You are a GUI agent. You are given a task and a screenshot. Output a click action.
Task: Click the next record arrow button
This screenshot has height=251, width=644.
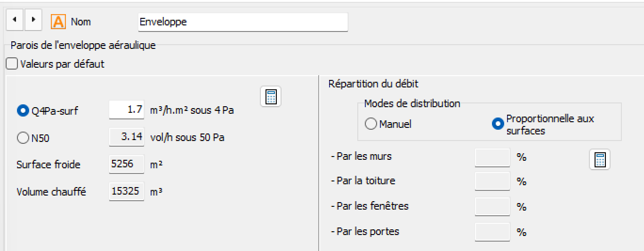click(33, 22)
